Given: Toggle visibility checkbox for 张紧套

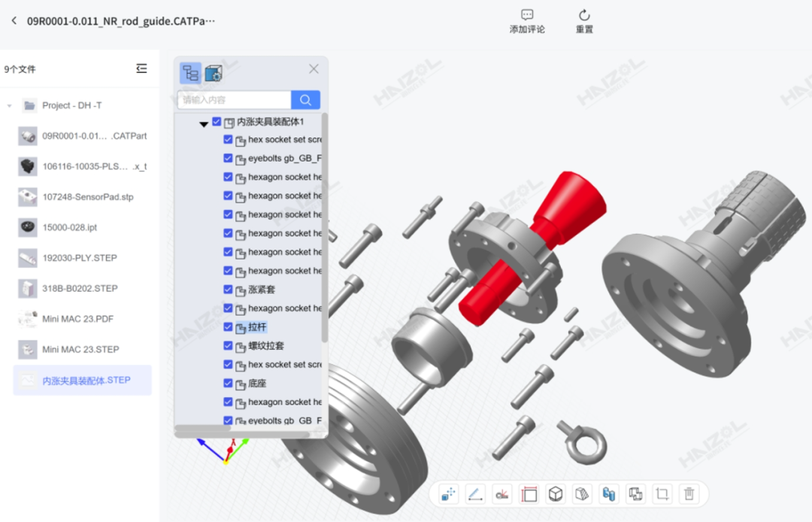Looking at the screenshot, I should pos(228,290).
